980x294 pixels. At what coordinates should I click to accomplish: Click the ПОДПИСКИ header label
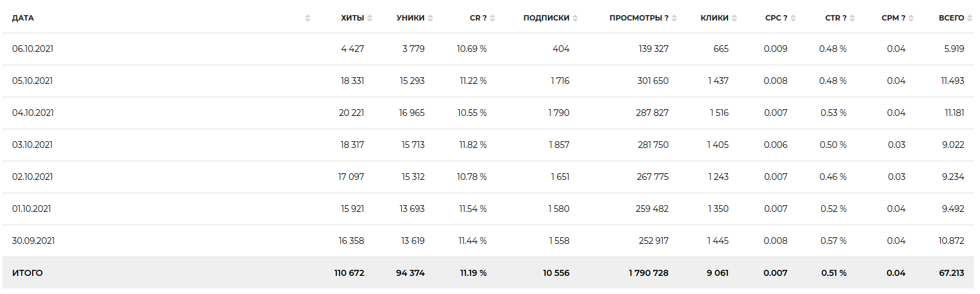(x=546, y=18)
